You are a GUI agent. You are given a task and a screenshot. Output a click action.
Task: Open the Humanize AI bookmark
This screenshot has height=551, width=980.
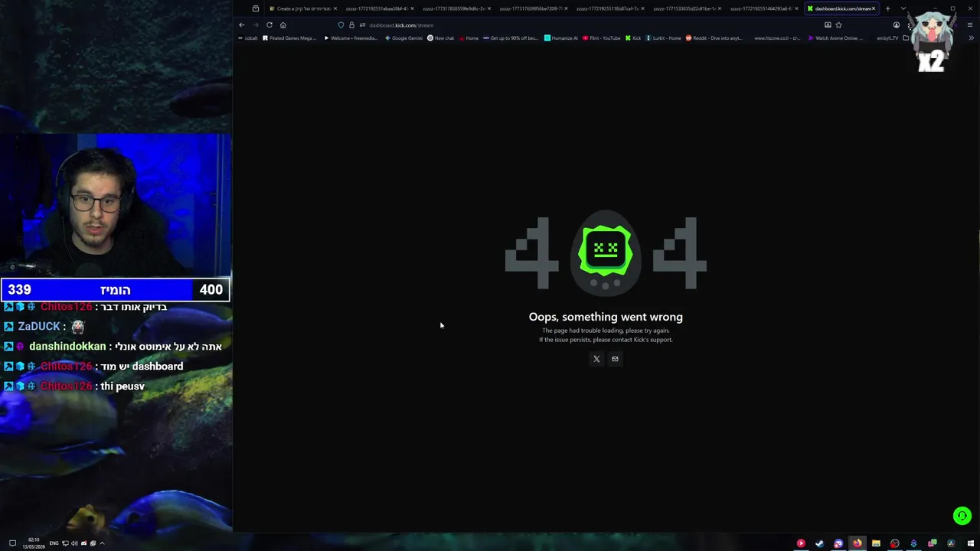pos(561,37)
